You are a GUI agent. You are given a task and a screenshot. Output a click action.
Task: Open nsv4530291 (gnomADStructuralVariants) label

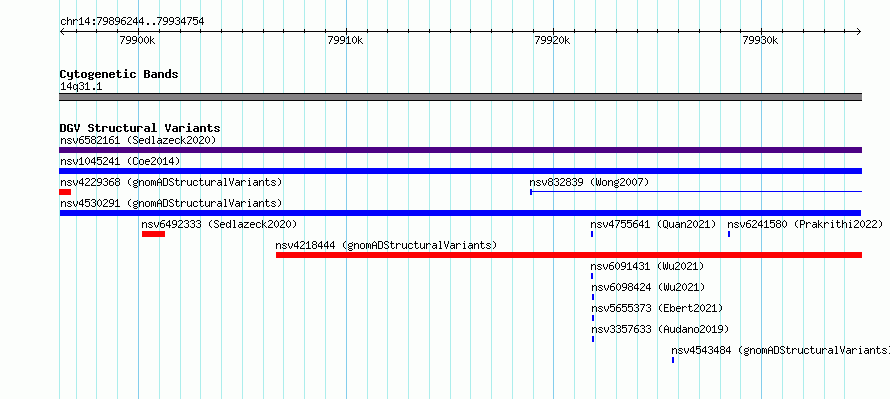171,203
